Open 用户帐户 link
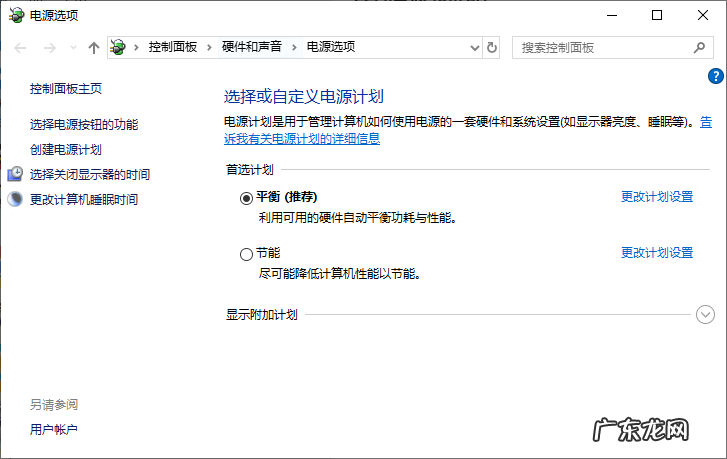Viewport: 727px width, 459px height. (54, 429)
